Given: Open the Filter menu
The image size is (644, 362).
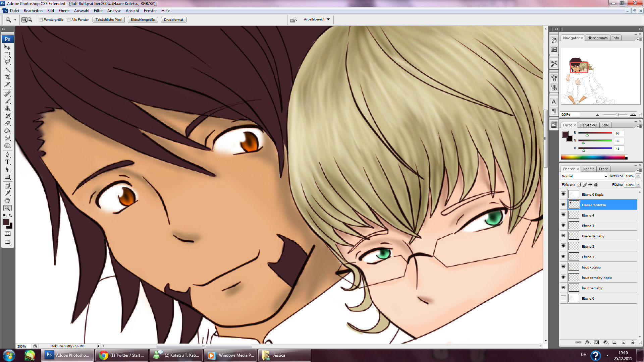Looking at the screenshot, I should (x=98, y=11).
